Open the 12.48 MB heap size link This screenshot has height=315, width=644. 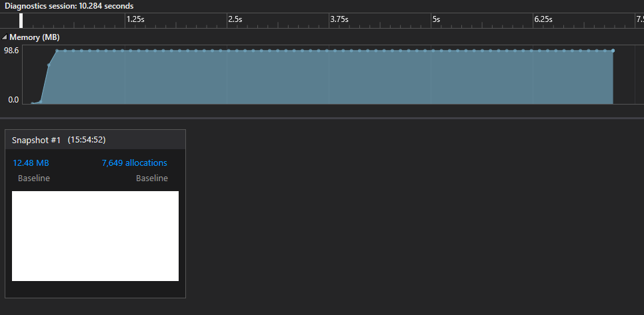31,163
